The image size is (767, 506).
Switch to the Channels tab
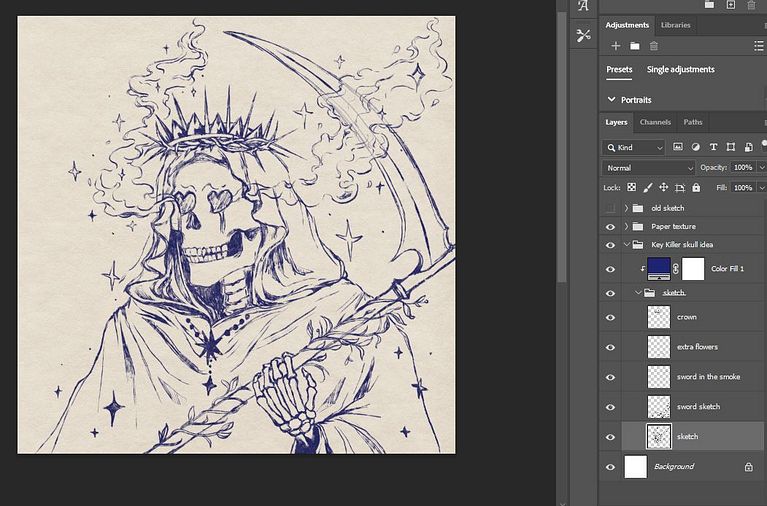(655, 122)
